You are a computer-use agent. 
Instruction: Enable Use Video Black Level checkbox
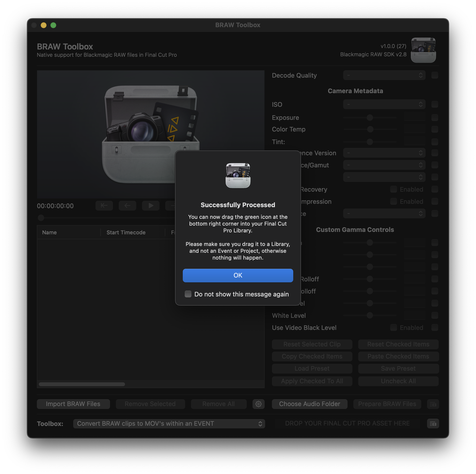pyautogui.click(x=393, y=327)
